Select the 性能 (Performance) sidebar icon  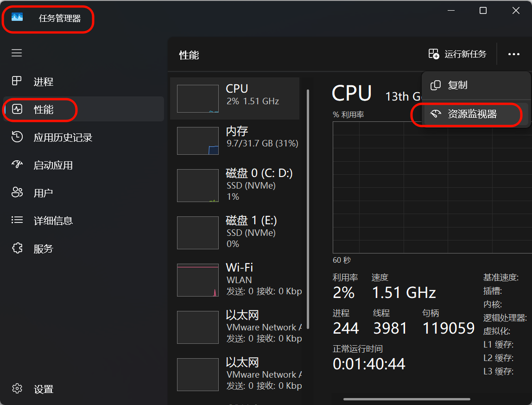17,109
